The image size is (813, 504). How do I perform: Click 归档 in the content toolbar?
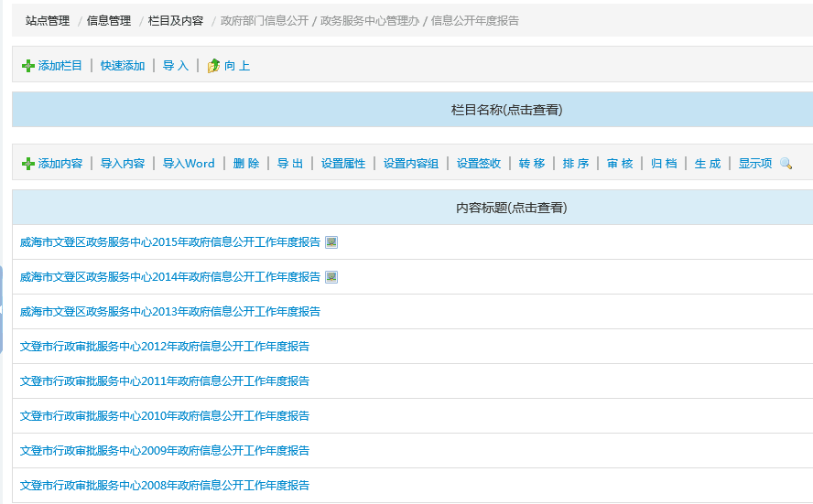664,164
